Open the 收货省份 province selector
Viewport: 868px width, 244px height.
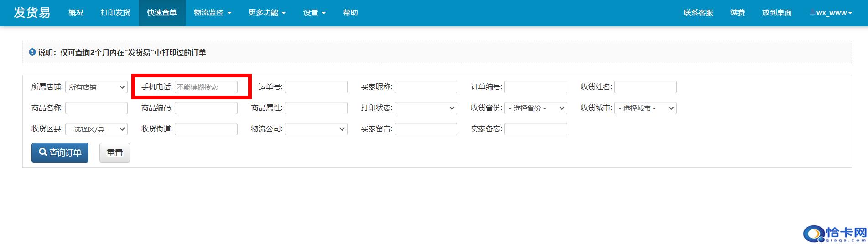(x=535, y=108)
